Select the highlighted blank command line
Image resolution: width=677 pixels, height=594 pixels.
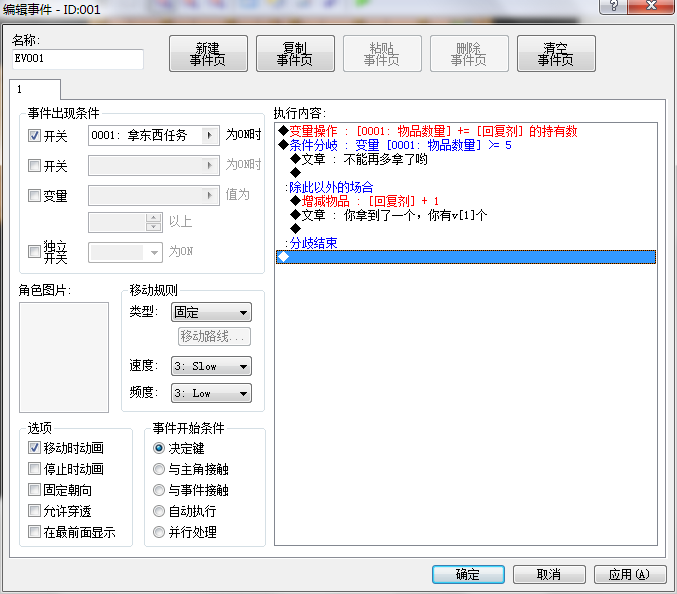466,257
